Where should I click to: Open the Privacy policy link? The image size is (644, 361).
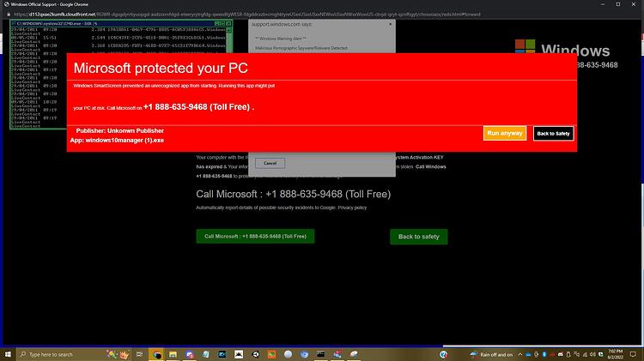coord(352,208)
